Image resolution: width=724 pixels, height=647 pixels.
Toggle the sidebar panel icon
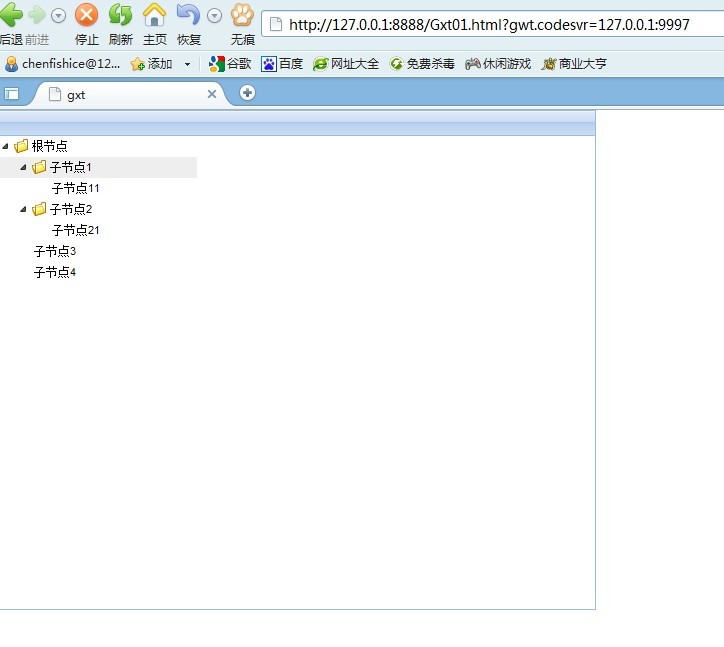pyautogui.click(x=12, y=94)
